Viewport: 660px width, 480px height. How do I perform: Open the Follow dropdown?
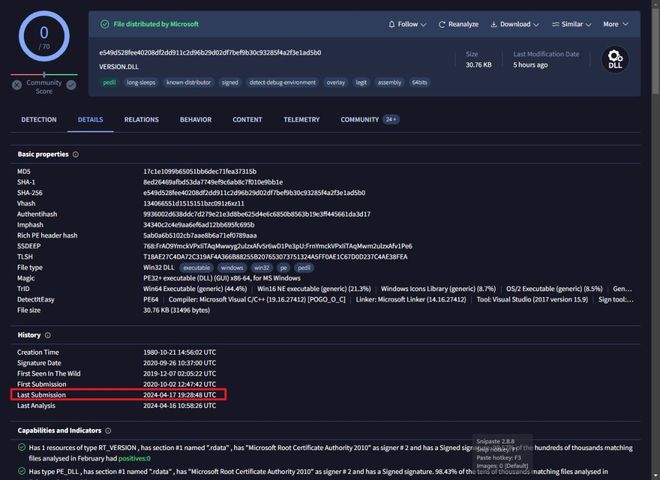[x=407, y=24]
